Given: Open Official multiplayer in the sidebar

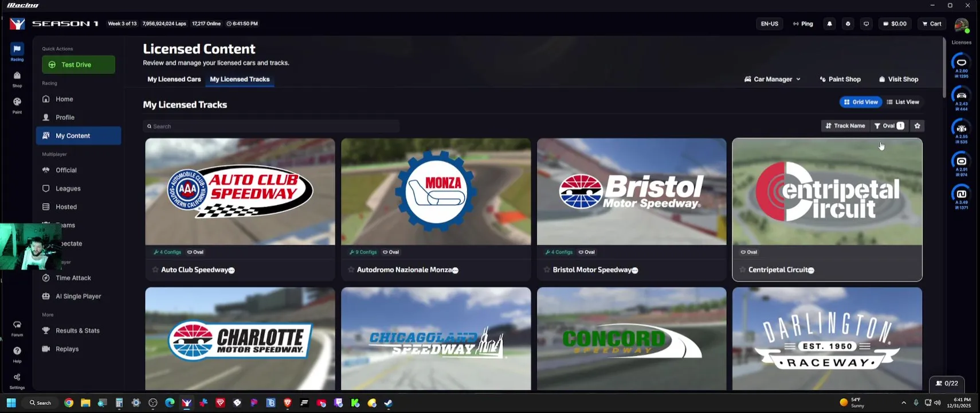Looking at the screenshot, I should click(79, 170).
